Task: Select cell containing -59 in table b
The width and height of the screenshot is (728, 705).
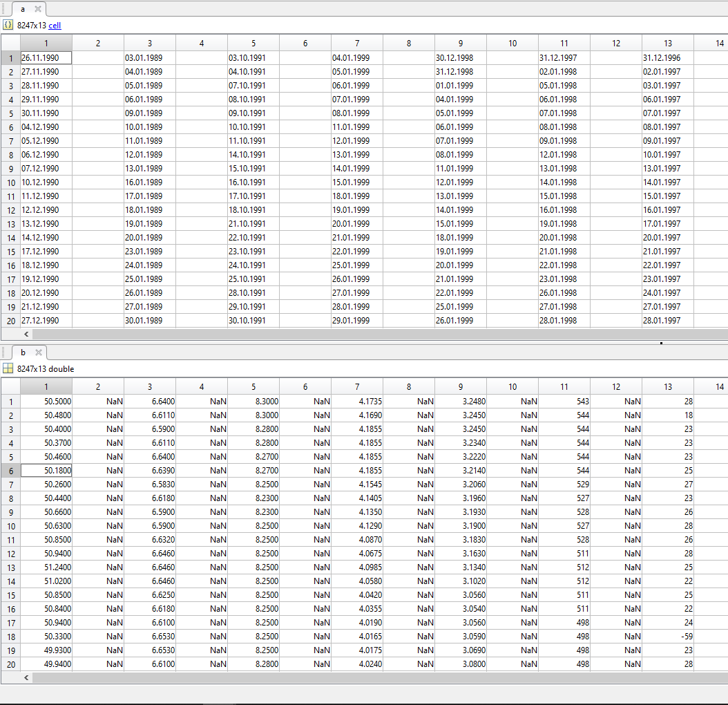Action: 668,636
